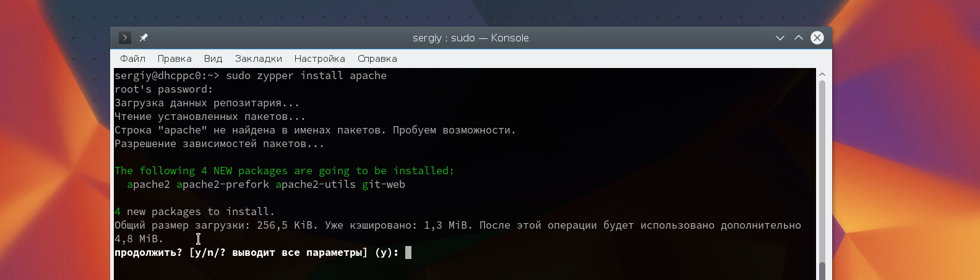Click the 'sudo zypper install apache' command text
Screen dimensions: 980x280
306,75
